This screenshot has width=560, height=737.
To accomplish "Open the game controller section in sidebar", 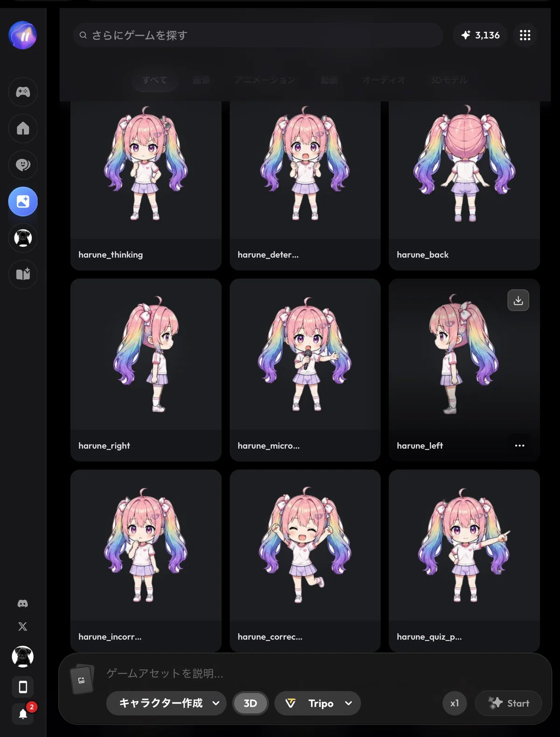I will (23, 92).
